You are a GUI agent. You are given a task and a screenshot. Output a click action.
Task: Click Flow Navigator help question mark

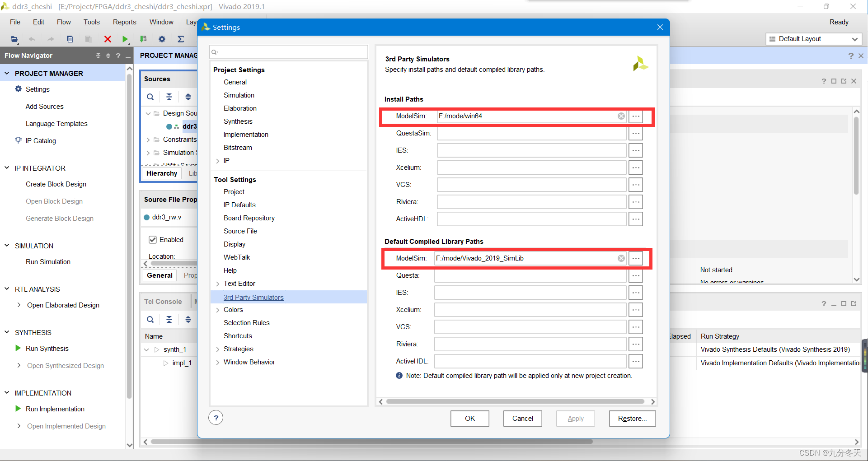point(118,56)
